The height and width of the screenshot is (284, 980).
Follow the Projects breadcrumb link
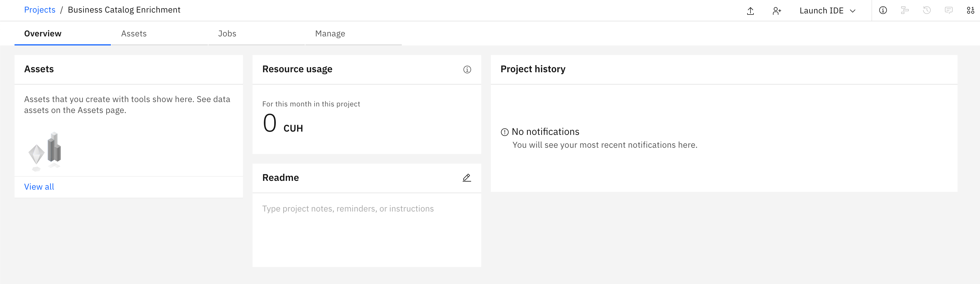point(39,10)
